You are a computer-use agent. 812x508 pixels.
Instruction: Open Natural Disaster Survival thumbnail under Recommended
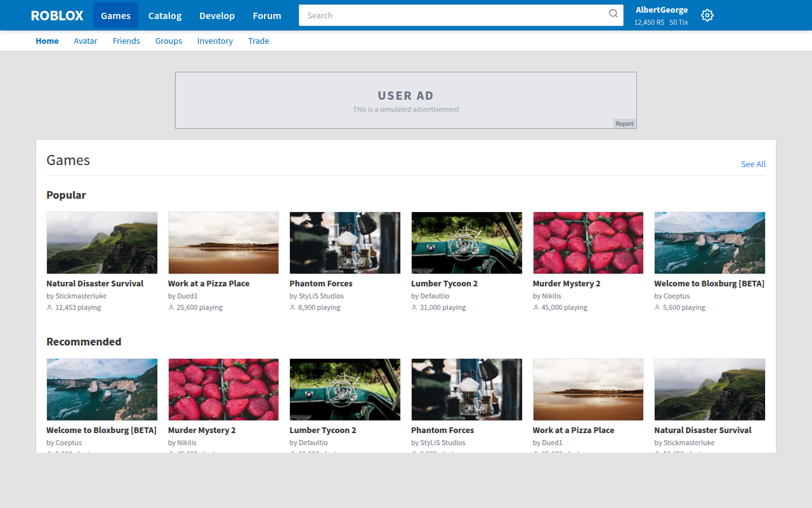(710, 389)
